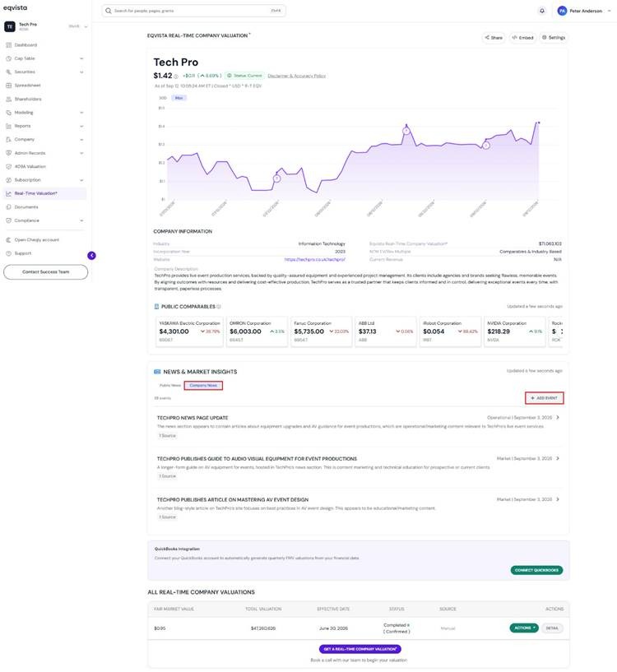Click the Detail button in valuations row
Viewport: 617px width, 672px height.
click(552, 628)
